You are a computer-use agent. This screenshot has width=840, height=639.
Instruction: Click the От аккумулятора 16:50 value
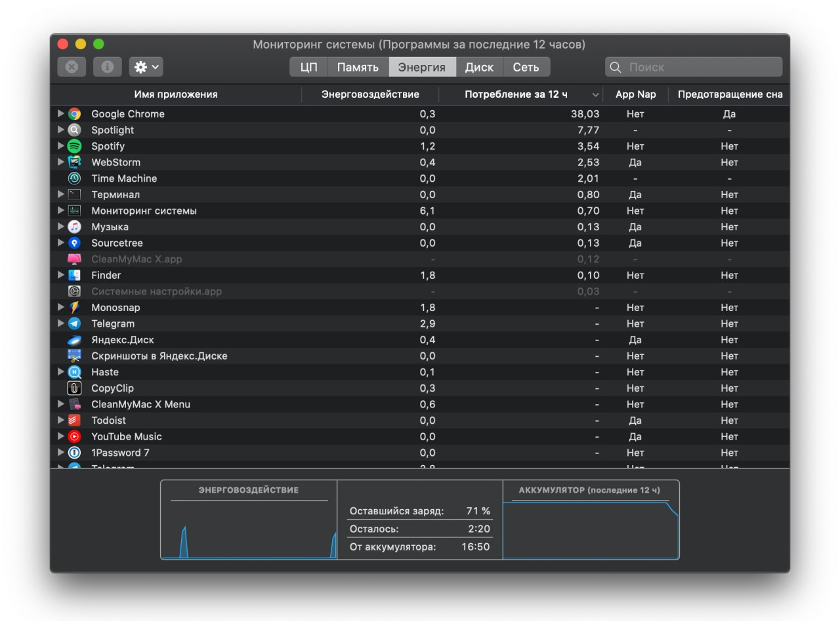click(476, 546)
